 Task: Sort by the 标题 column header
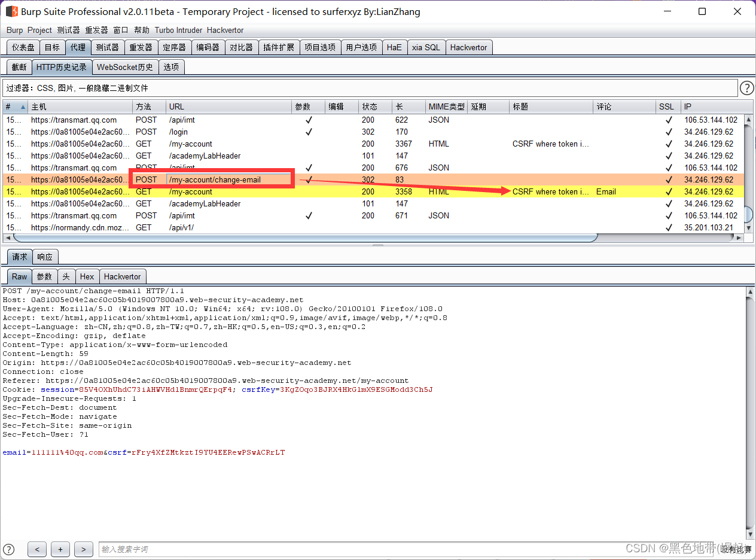tap(551, 106)
